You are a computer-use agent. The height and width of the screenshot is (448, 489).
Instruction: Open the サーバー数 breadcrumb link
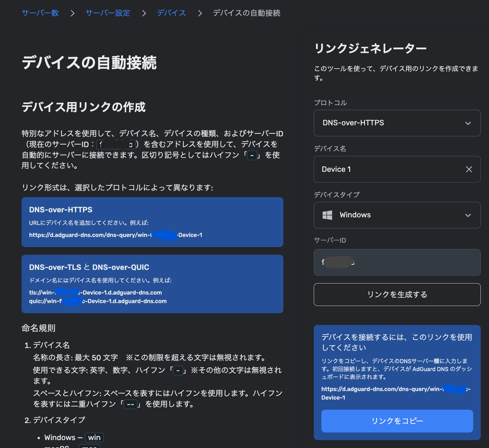[x=40, y=13]
